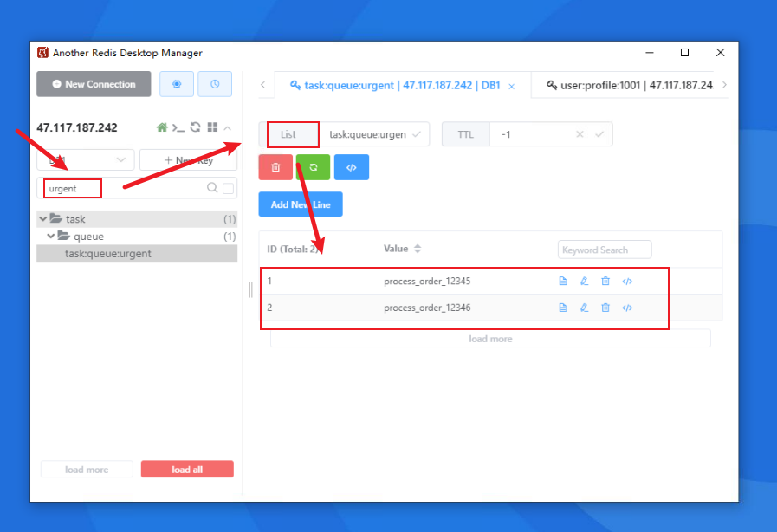This screenshot has height=532, width=777.
Task: Refresh the key with the green button
Action: tap(314, 167)
